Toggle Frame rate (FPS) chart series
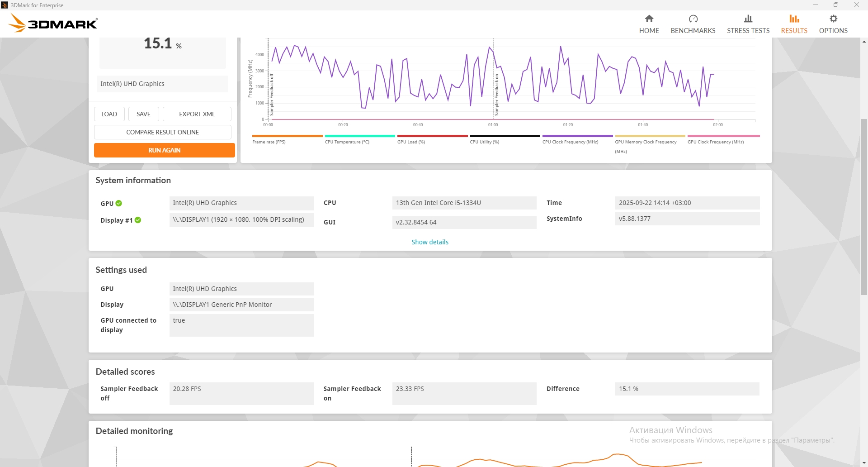This screenshot has height=467, width=868. tap(269, 142)
